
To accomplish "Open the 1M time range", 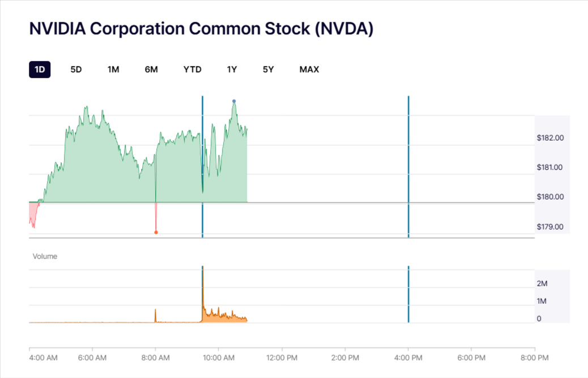I will point(113,69).
